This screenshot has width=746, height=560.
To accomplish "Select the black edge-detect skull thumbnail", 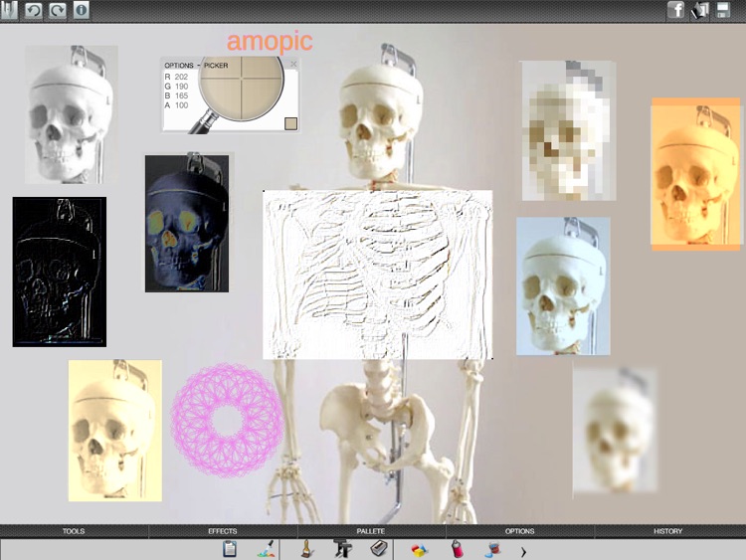I will 60,272.
